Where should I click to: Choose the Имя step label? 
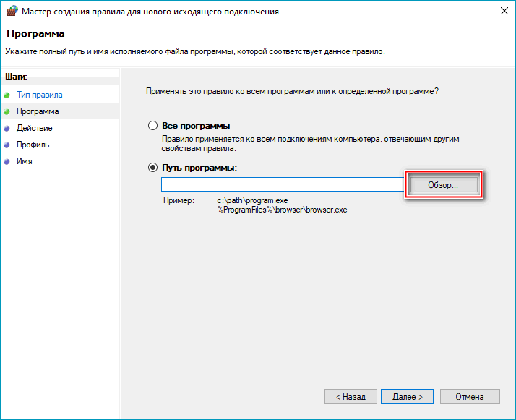tap(25, 161)
